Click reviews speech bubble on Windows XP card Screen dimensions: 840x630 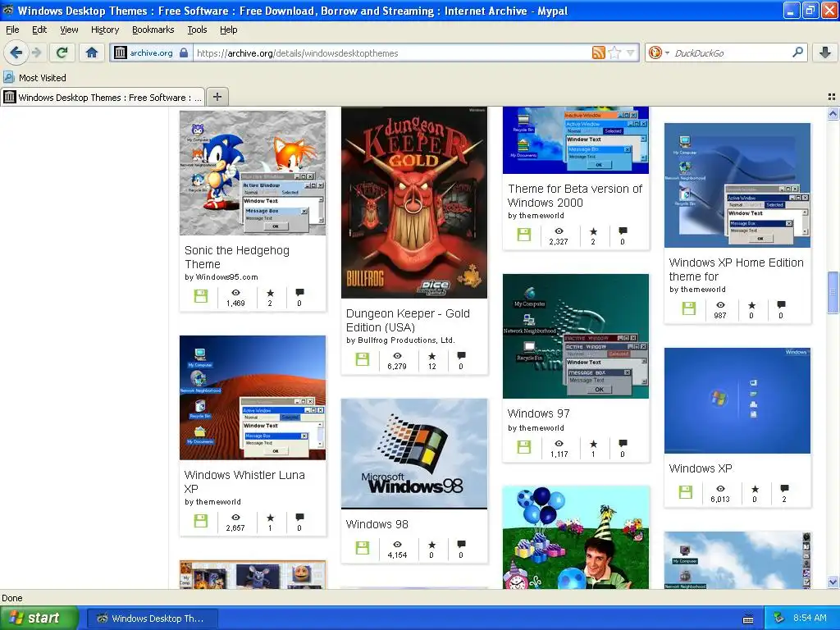tap(784, 488)
